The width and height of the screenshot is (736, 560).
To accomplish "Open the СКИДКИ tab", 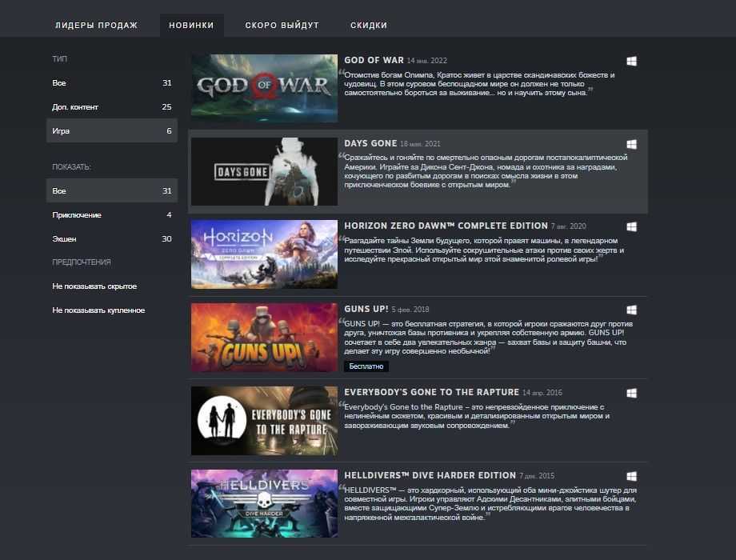I will point(369,26).
